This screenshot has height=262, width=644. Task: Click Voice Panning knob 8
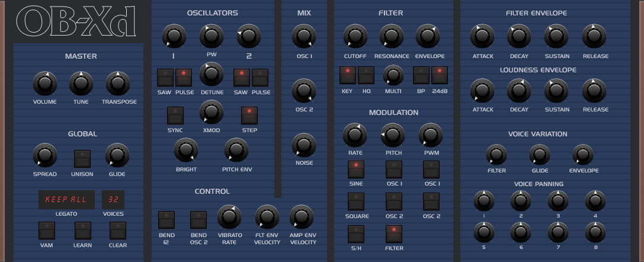click(x=595, y=232)
